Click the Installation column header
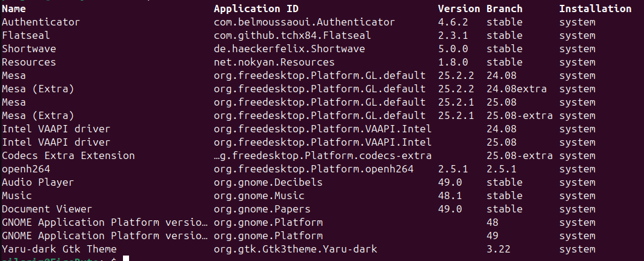The image size is (644, 261). point(595,9)
